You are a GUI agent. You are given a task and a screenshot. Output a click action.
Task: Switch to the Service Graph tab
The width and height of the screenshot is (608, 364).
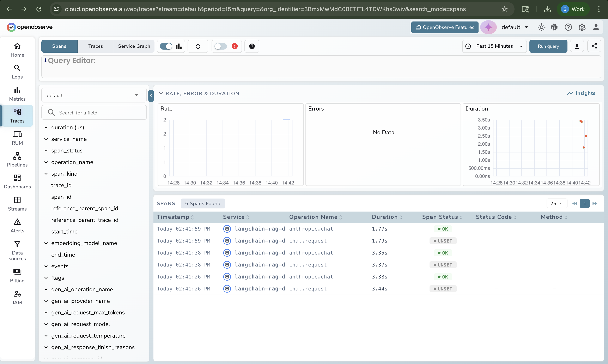click(134, 46)
